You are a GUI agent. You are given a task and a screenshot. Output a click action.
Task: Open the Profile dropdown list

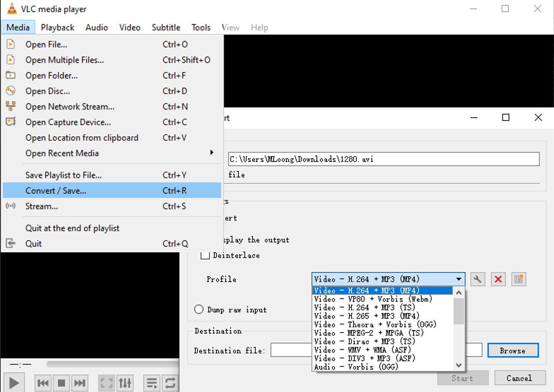[x=459, y=279]
